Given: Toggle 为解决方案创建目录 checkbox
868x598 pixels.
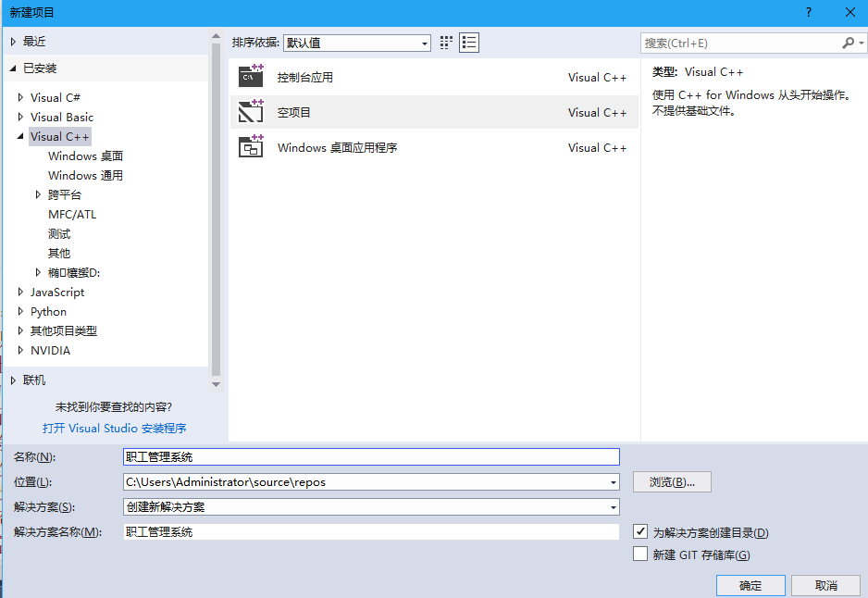Looking at the screenshot, I should [x=640, y=531].
